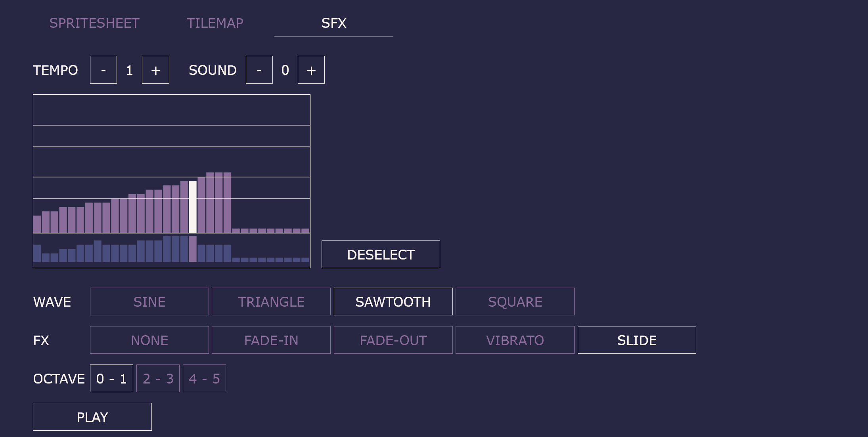Click the first volume bar in editor

37,254
